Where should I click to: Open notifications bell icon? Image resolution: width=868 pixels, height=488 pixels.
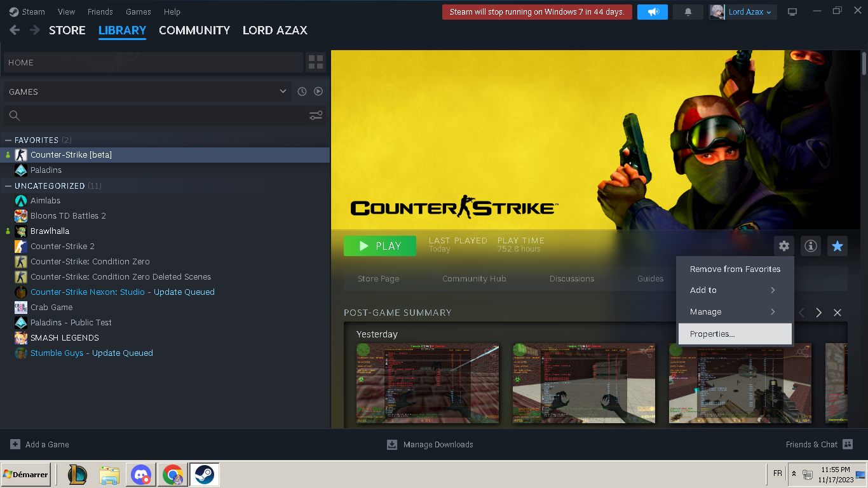688,12
